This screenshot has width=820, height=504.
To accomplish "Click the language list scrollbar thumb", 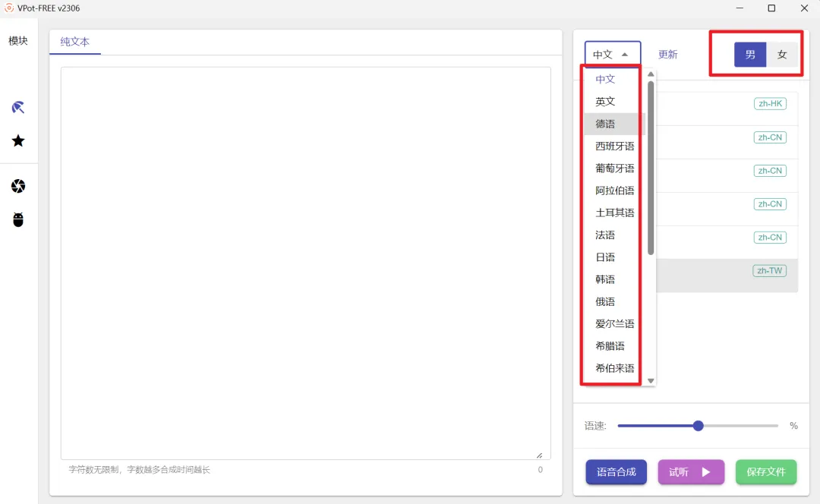I will pyautogui.click(x=651, y=168).
